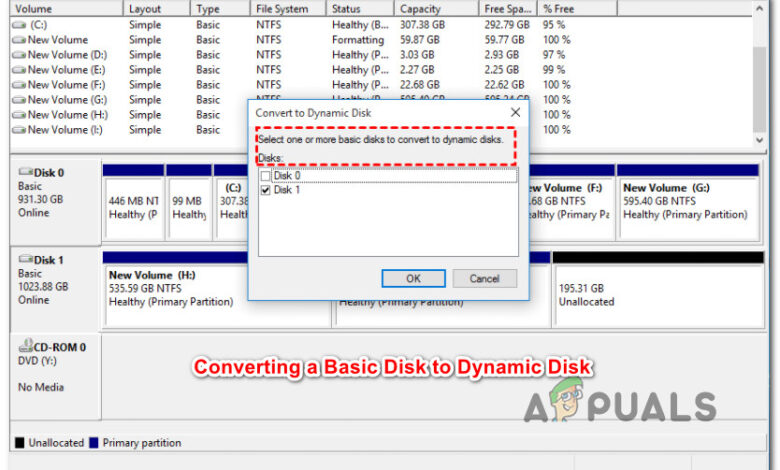Confirm conversion with the OK button
Image resolution: width=780 pixels, height=470 pixels.
click(413, 279)
